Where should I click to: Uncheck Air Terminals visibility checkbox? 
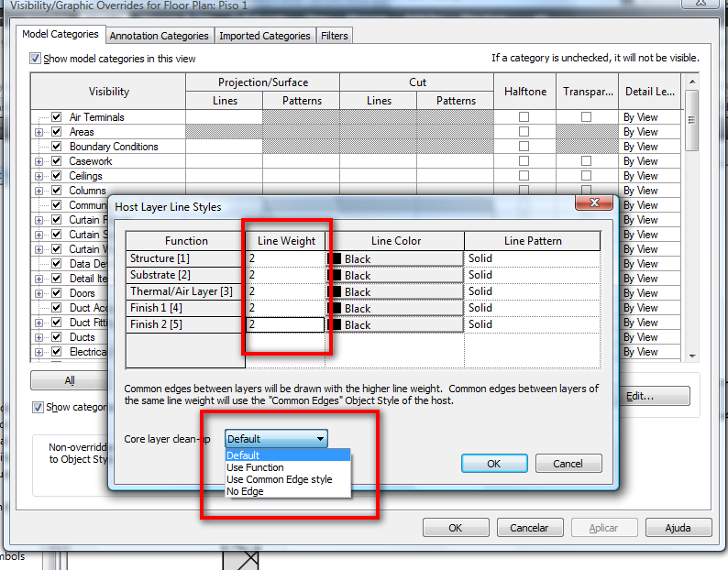tap(57, 117)
